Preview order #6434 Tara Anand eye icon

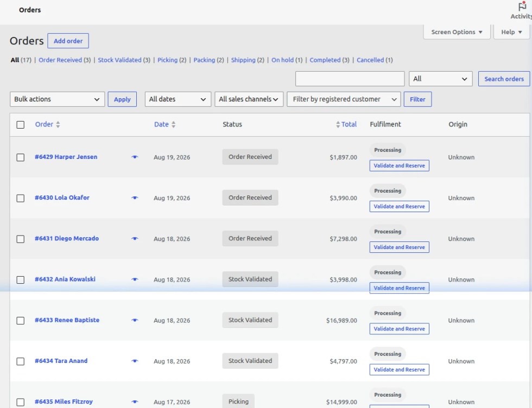(135, 361)
